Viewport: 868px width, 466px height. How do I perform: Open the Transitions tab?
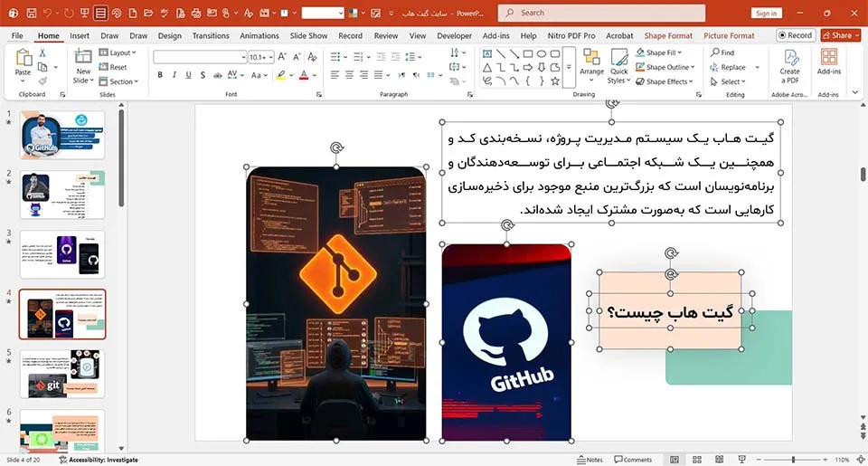[211, 35]
